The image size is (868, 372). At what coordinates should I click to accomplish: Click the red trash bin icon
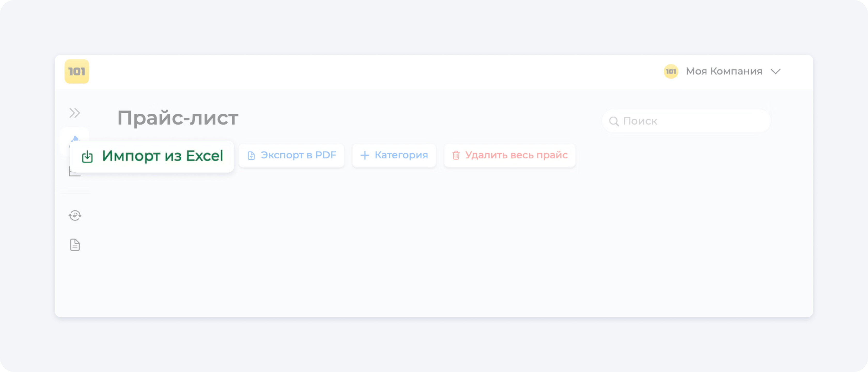[x=456, y=155]
